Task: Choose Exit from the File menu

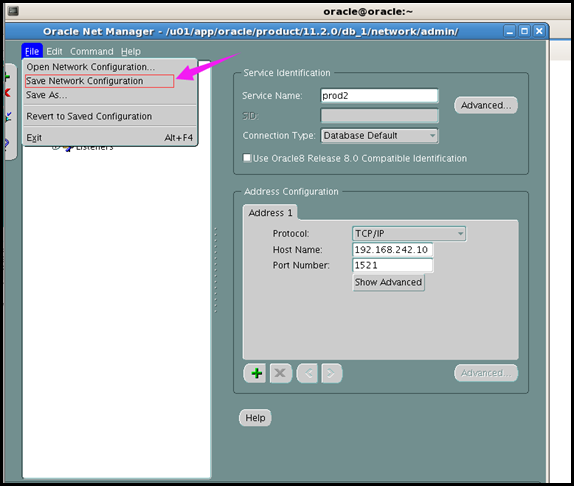Action: click(x=110, y=138)
